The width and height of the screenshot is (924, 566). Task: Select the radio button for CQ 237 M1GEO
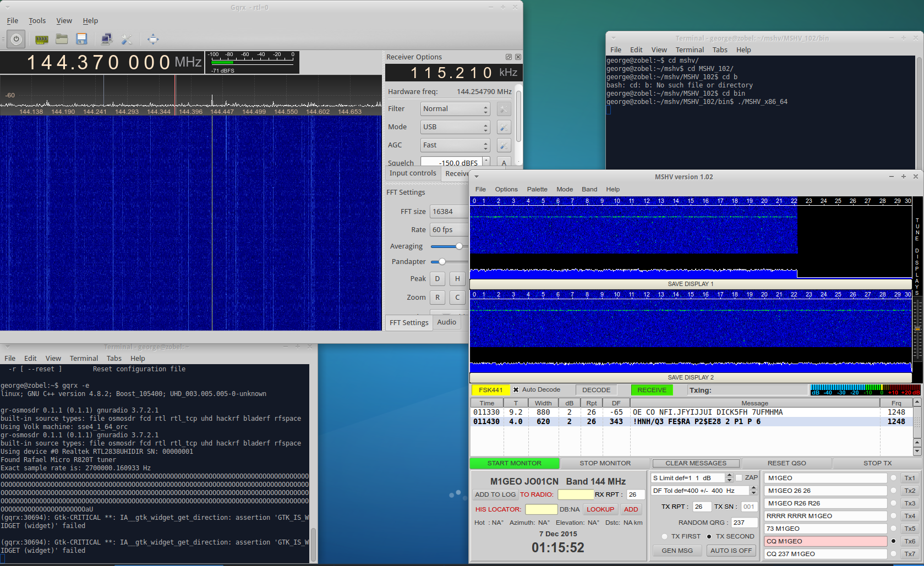pos(893,554)
